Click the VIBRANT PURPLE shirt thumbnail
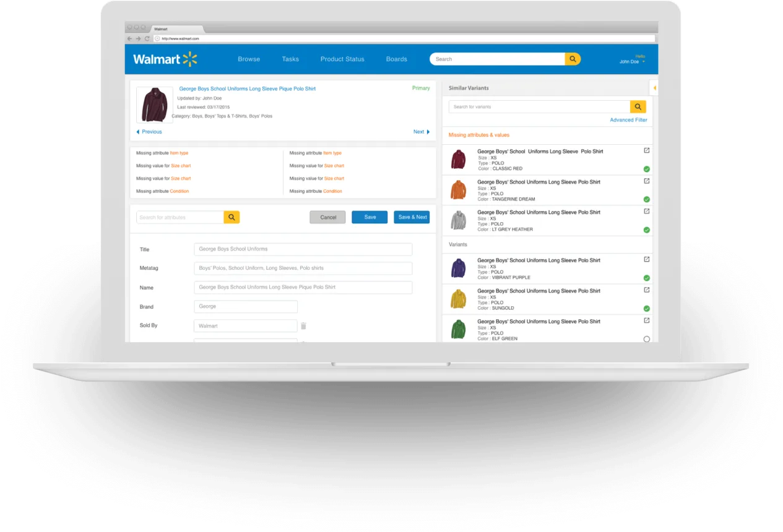 (x=458, y=268)
